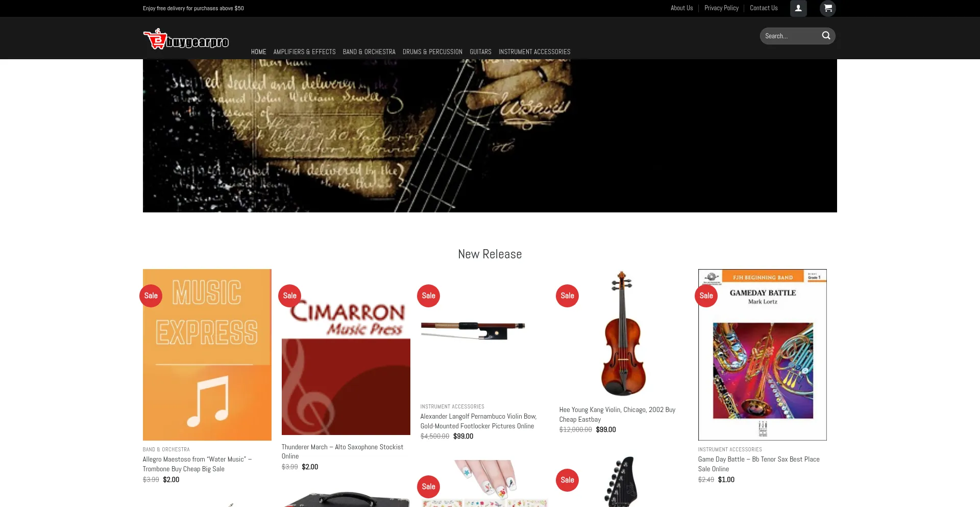Open the About Us link

(681, 8)
